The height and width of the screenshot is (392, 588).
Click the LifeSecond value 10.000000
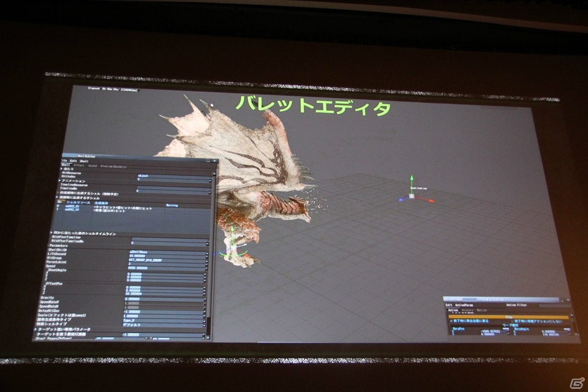coord(168,256)
